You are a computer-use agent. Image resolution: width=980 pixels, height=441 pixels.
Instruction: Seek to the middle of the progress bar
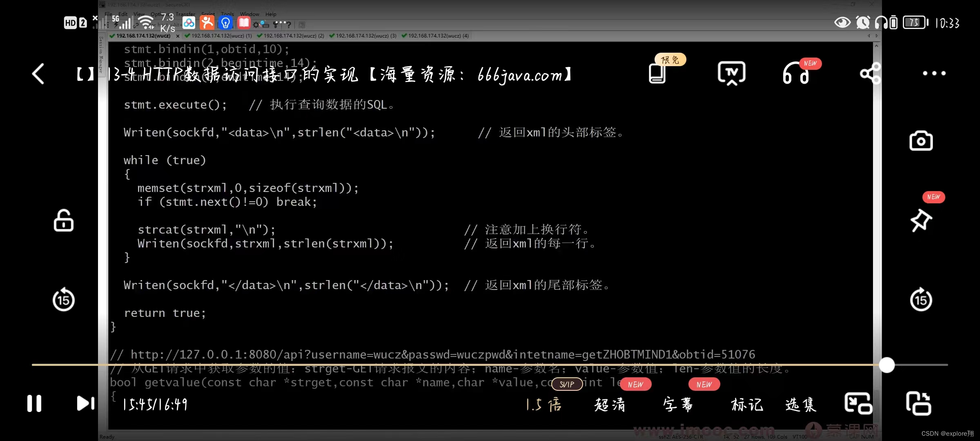tap(490, 365)
